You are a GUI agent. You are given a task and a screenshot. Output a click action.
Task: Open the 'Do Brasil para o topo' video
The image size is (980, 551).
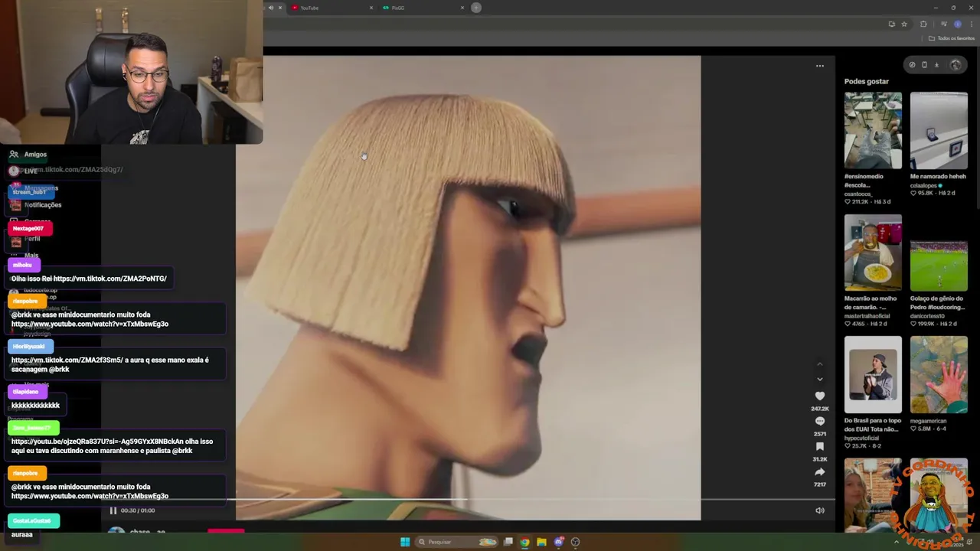873,374
